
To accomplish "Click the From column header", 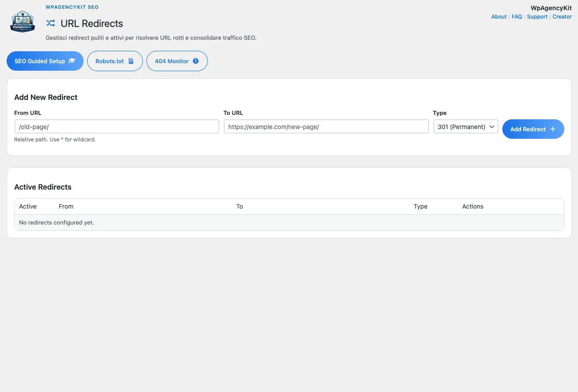I will (66, 206).
